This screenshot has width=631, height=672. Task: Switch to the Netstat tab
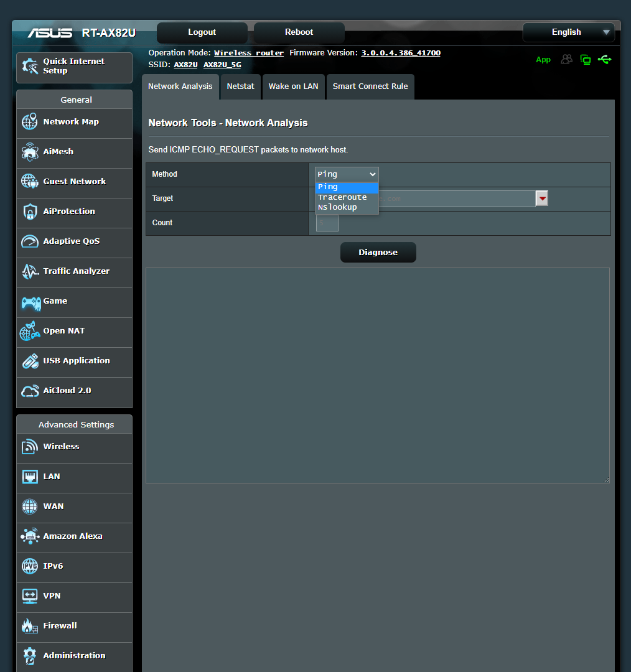click(240, 86)
